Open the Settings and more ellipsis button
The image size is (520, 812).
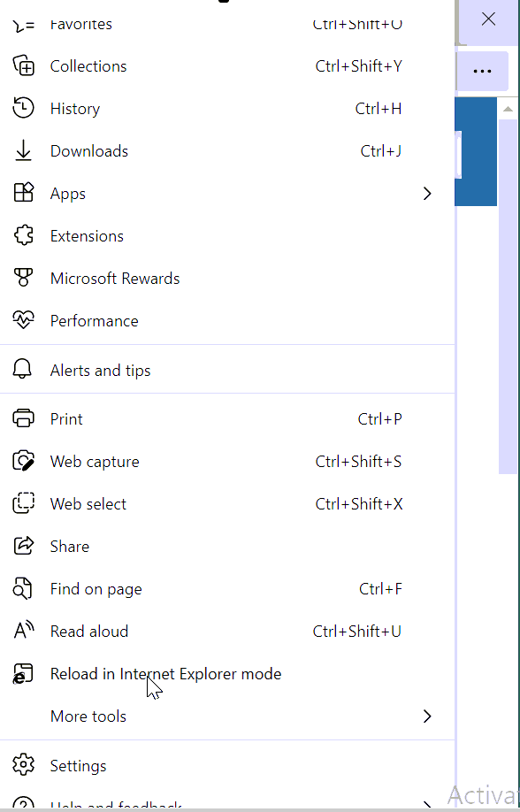[x=482, y=71]
